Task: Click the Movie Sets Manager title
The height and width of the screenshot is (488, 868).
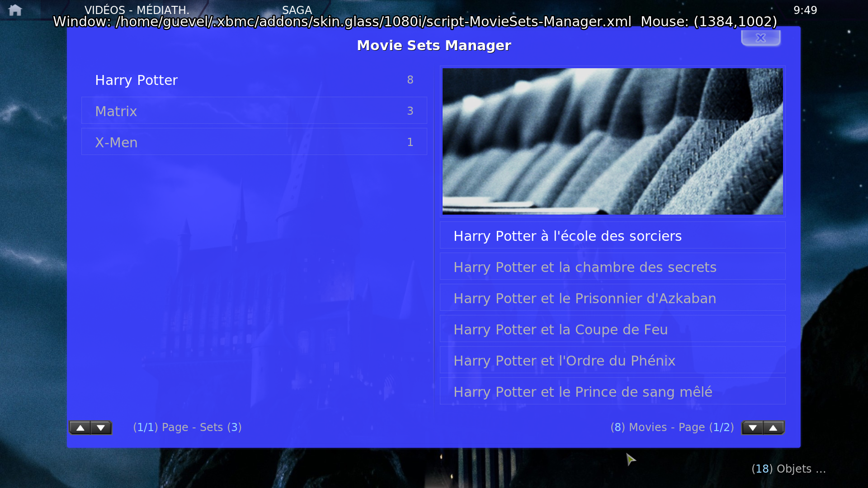Action: [434, 45]
